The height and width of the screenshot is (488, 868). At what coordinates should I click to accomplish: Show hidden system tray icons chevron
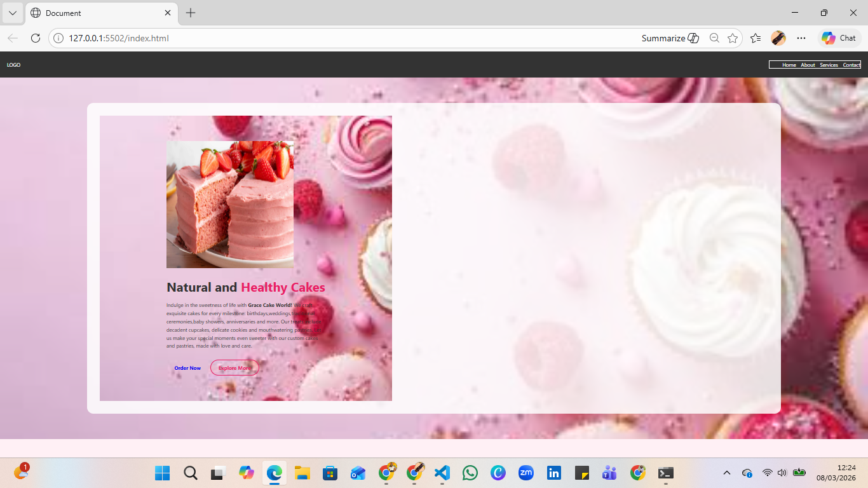pyautogui.click(x=728, y=473)
